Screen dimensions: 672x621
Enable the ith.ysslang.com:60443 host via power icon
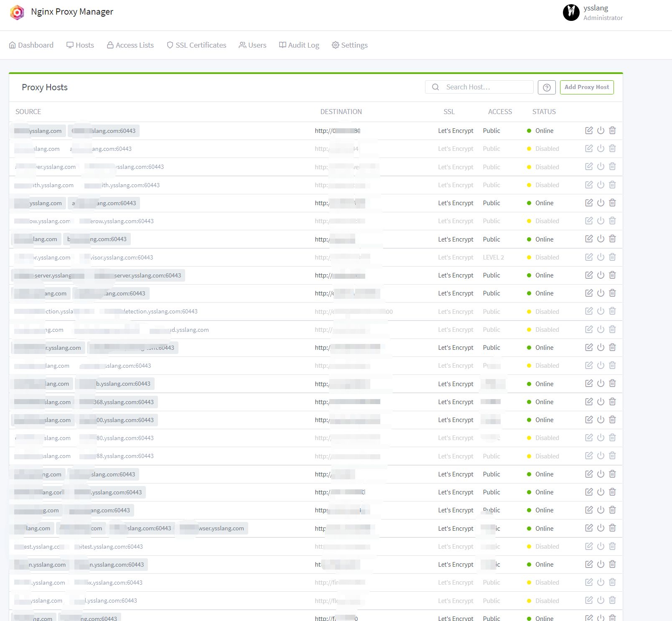pyautogui.click(x=601, y=185)
